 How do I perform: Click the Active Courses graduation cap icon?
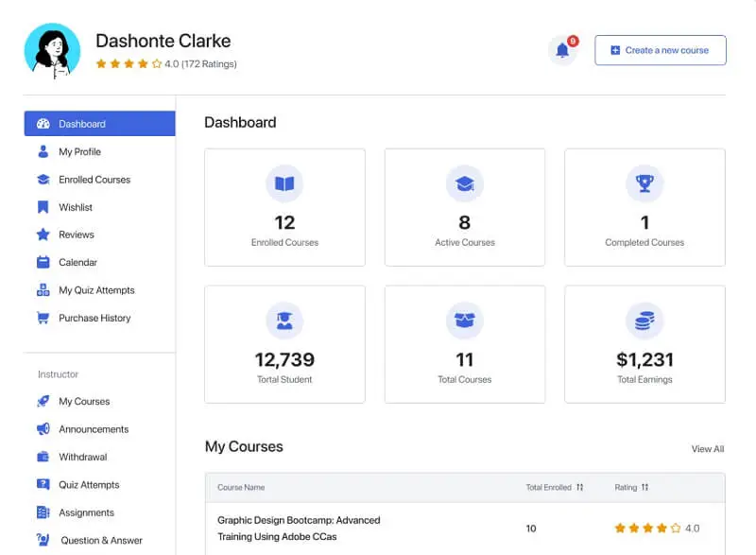(464, 184)
